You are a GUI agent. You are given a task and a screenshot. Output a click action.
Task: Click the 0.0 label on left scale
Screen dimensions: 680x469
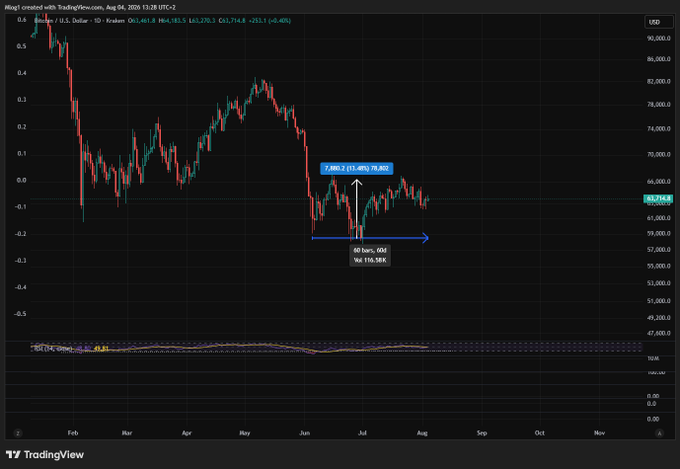click(x=22, y=180)
